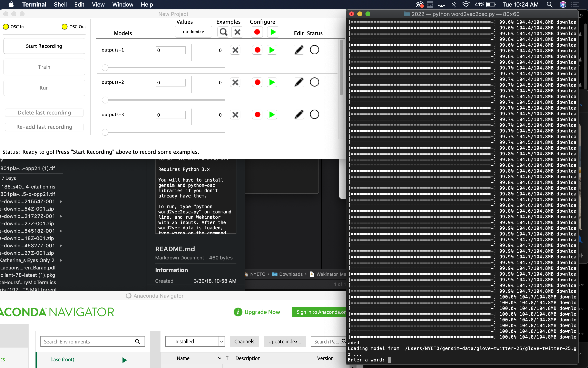Click the outputs-2 slider handle

pyautogui.click(x=105, y=100)
